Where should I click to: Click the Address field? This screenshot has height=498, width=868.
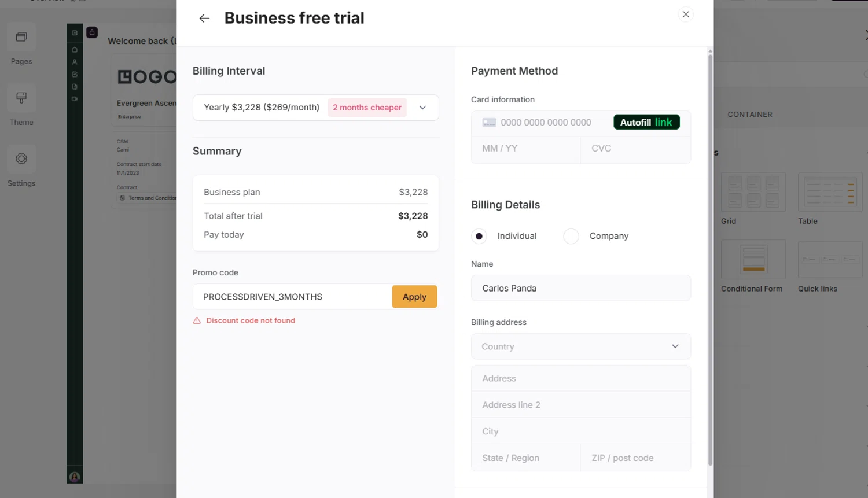coord(580,378)
